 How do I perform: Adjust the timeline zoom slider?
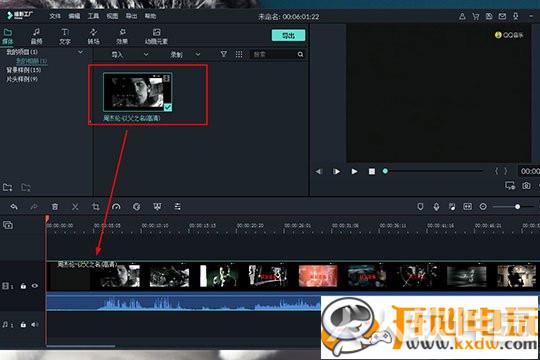click(517, 207)
